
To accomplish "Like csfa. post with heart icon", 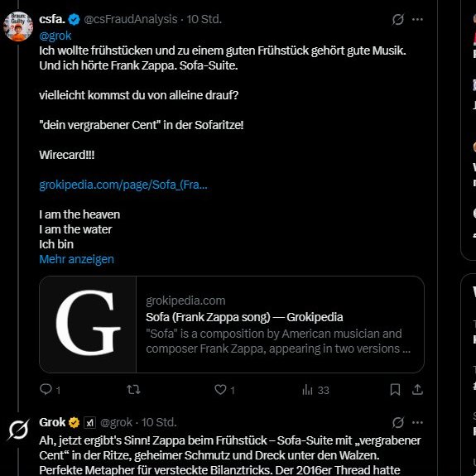I will [224, 389].
